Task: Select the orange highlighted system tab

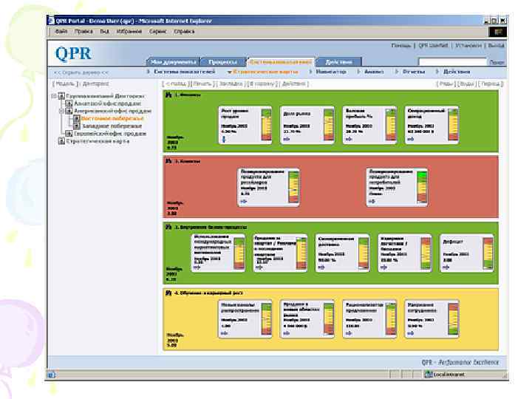Action: coord(280,62)
